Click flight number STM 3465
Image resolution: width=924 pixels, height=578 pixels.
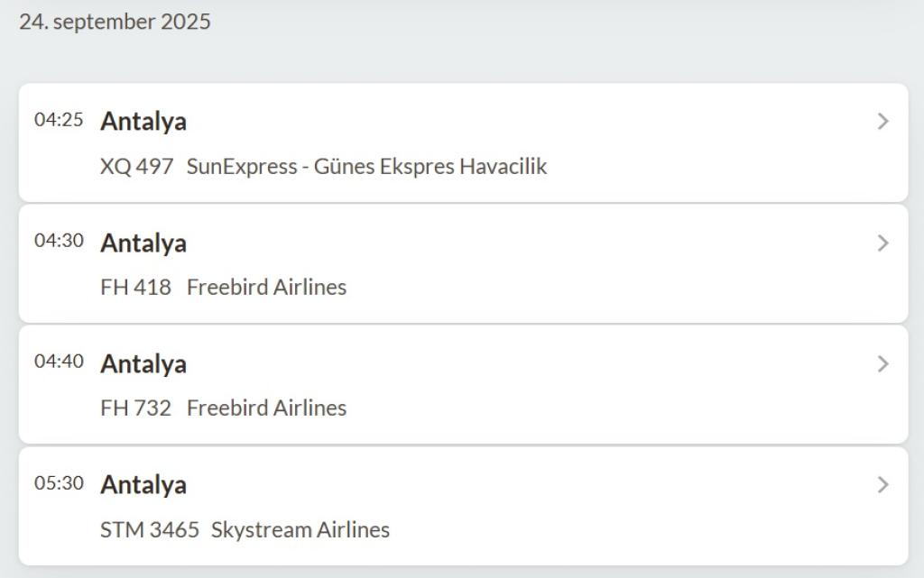coord(150,530)
